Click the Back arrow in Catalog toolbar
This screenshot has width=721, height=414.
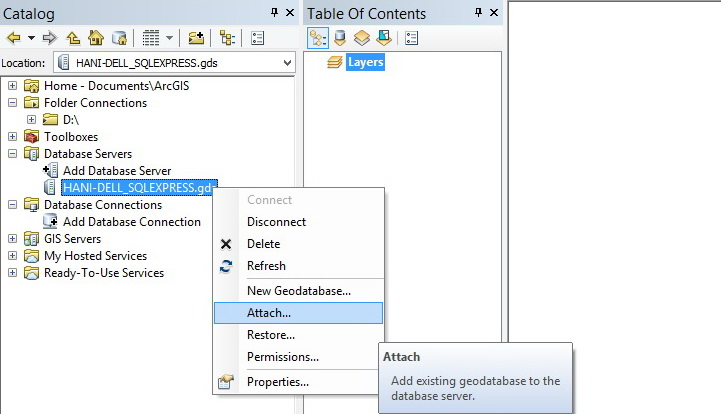click(14, 38)
